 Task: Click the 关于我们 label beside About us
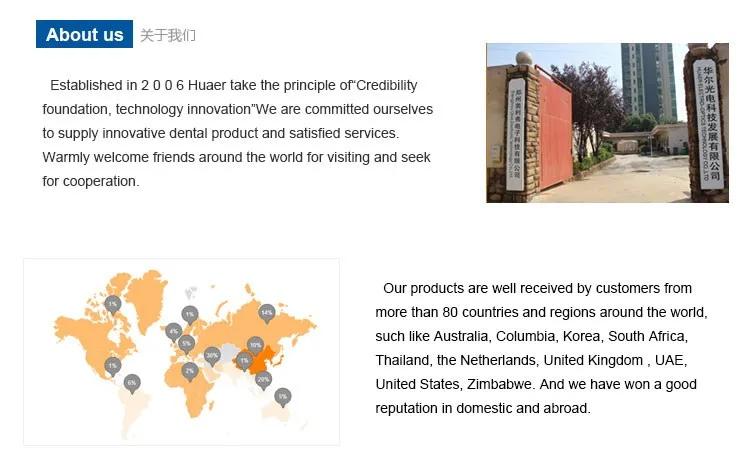[x=168, y=36]
